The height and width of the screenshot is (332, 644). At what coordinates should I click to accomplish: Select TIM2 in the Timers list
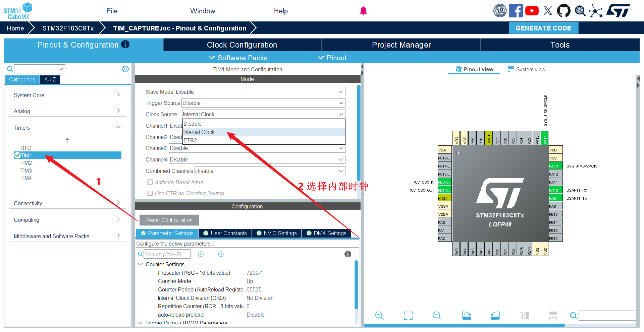point(26,163)
